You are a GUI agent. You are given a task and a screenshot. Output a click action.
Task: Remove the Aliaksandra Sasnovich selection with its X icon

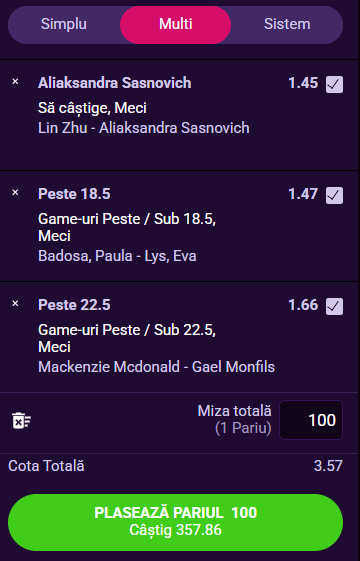click(15, 82)
